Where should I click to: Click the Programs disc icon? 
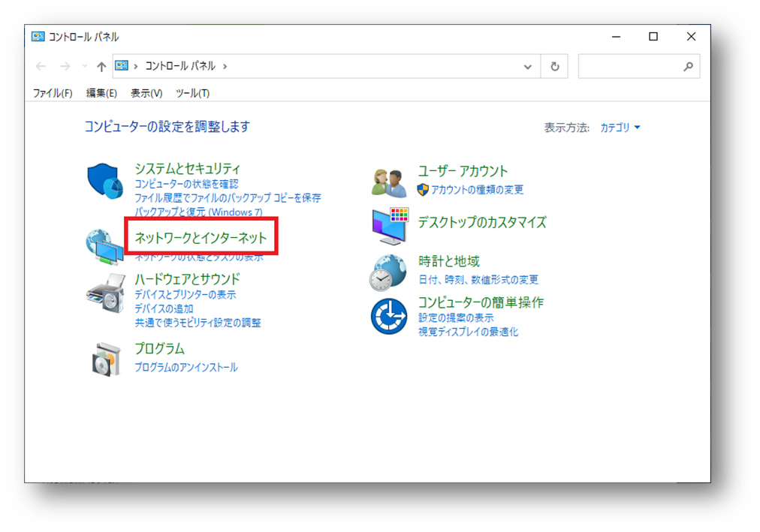106,359
